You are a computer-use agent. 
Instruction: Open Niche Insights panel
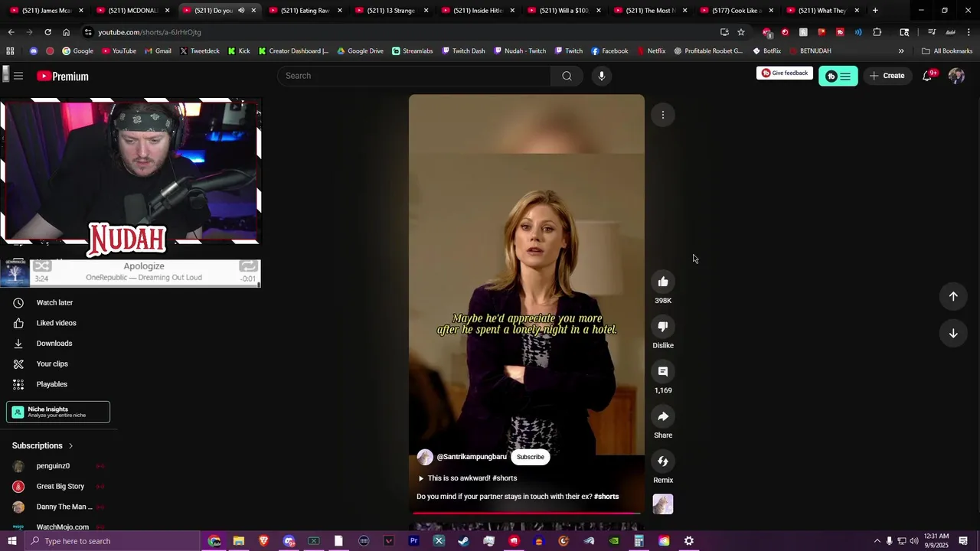coord(58,412)
